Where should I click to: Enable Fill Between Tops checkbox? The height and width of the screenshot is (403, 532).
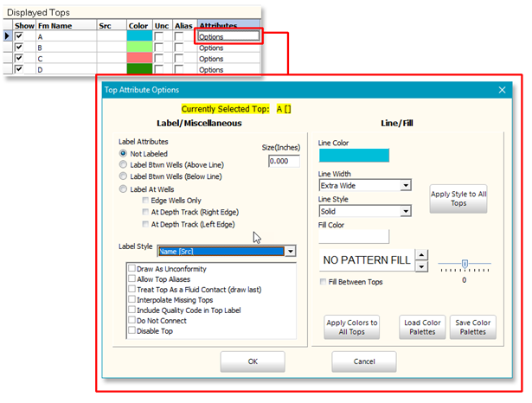(x=323, y=282)
